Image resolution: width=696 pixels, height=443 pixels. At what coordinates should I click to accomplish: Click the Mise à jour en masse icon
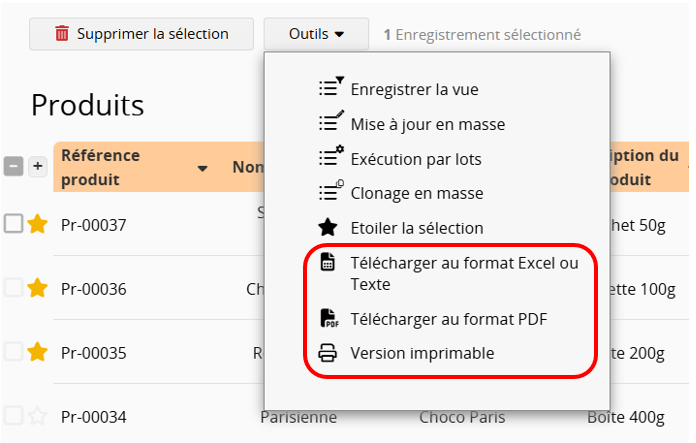click(330, 123)
